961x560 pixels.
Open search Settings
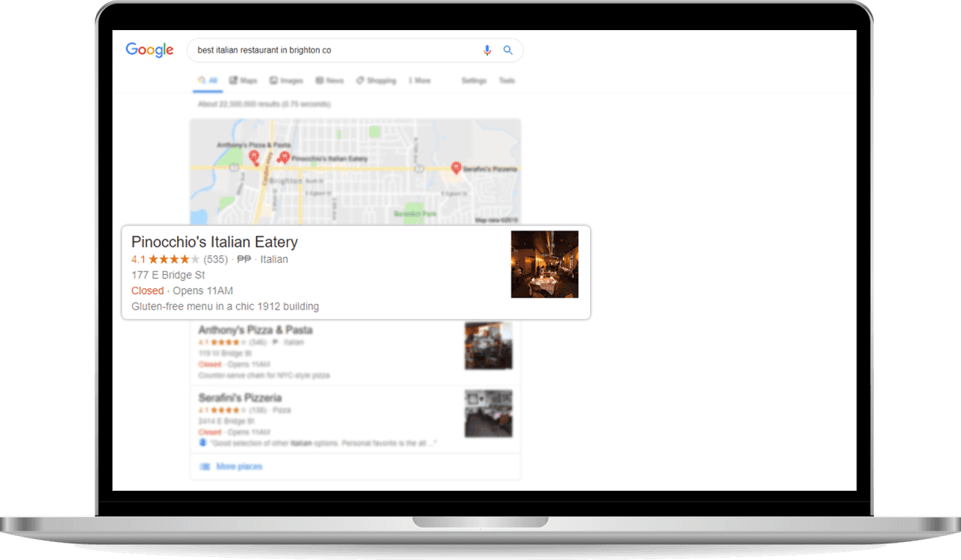click(x=474, y=80)
